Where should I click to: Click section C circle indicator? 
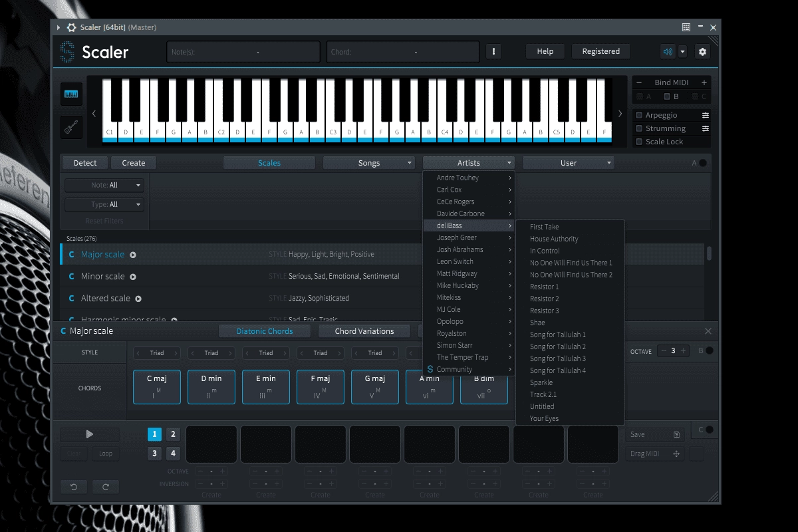coord(710,430)
